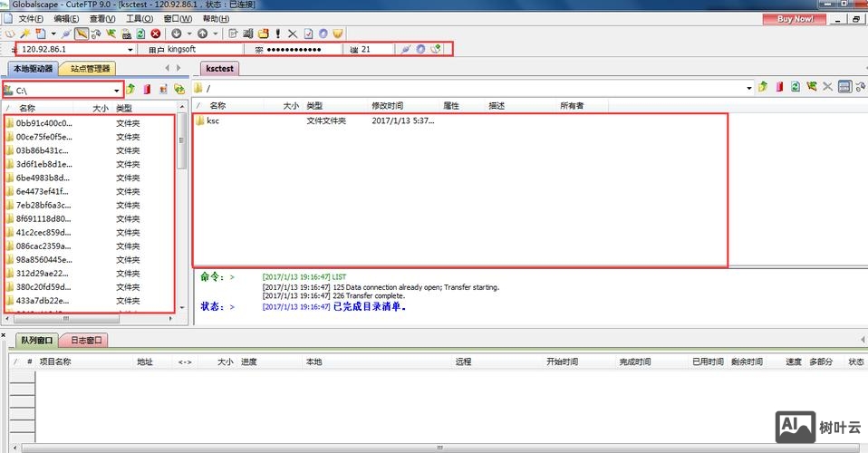Go up one folder in local pane
This screenshot has width=868, height=453.
click(x=131, y=89)
